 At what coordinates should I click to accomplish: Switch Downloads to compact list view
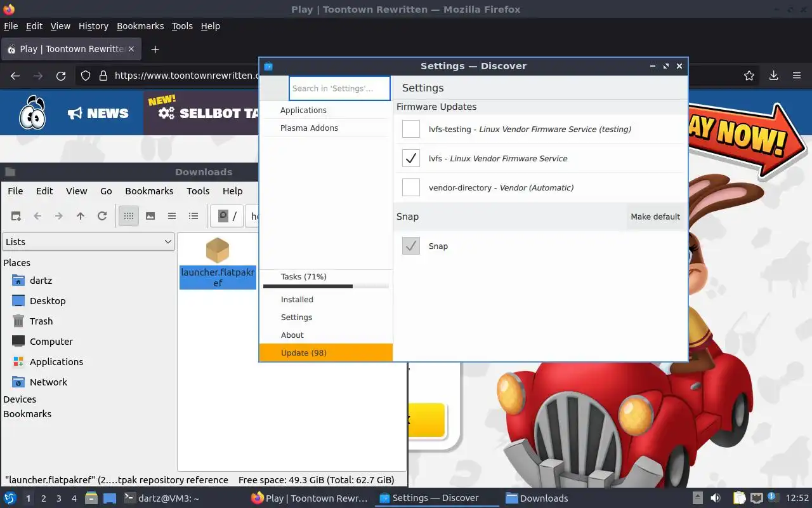[x=172, y=216]
